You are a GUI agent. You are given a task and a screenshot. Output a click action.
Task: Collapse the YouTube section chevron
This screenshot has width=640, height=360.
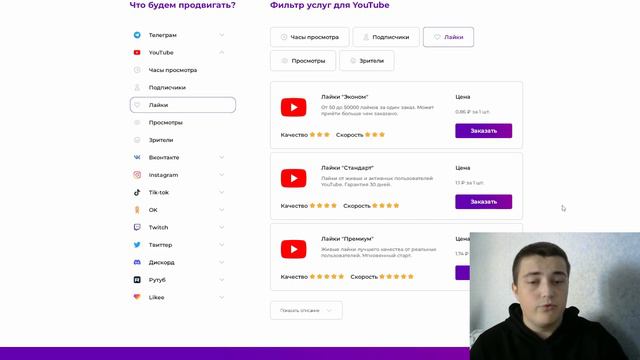coord(222,52)
